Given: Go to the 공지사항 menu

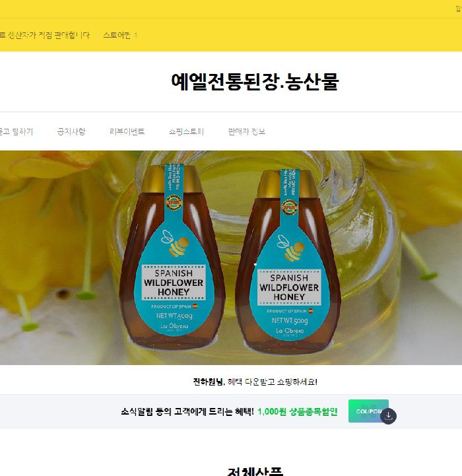Looking at the screenshot, I should [71, 132].
